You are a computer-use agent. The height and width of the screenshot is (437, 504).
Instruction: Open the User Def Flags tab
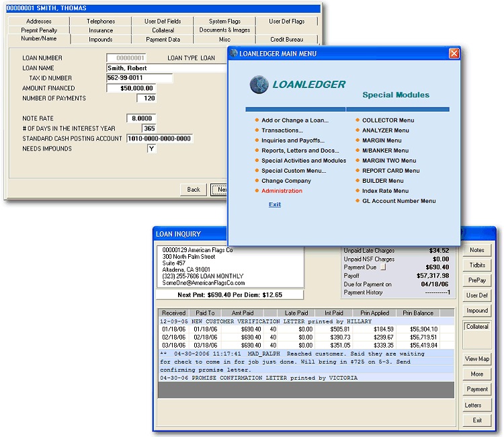(x=287, y=22)
